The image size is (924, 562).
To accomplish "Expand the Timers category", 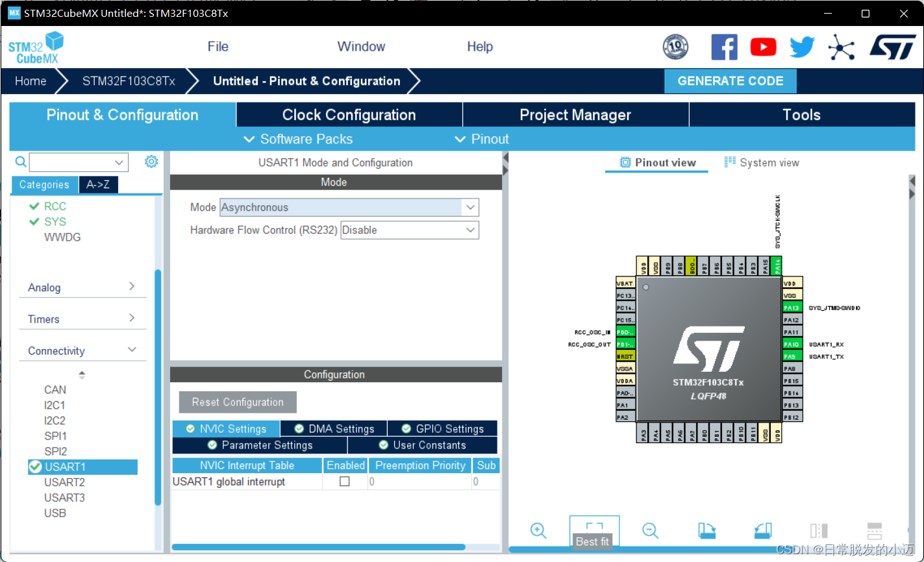I will tap(82, 319).
